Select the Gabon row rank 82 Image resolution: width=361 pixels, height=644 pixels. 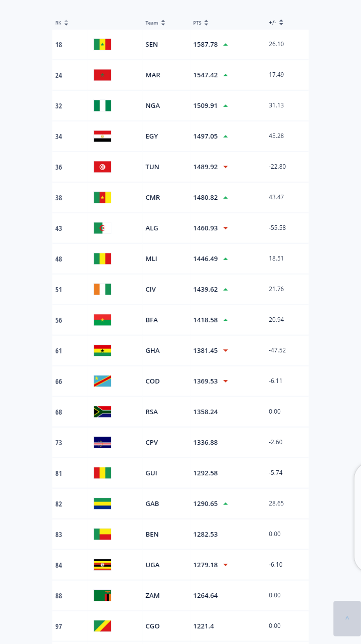(59, 504)
